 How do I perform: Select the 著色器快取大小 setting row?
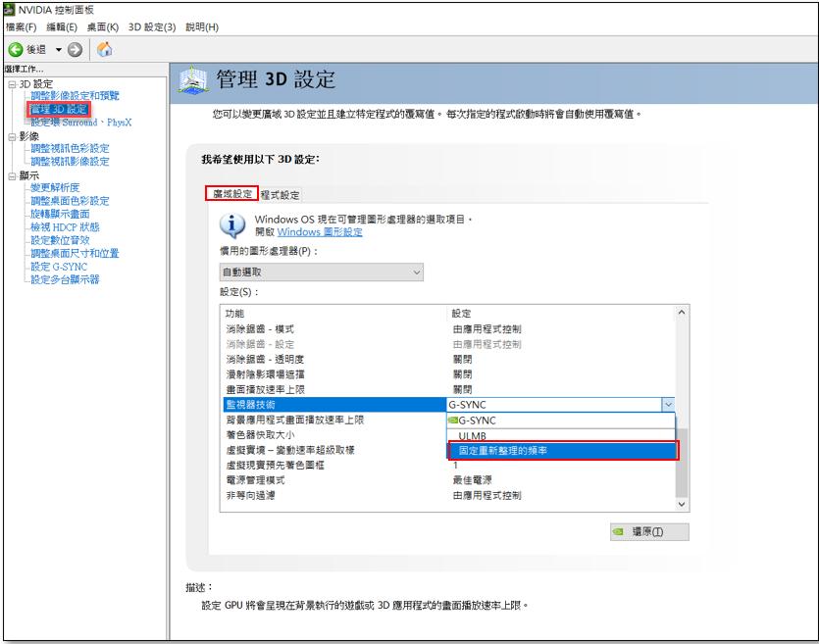(x=334, y=435)
